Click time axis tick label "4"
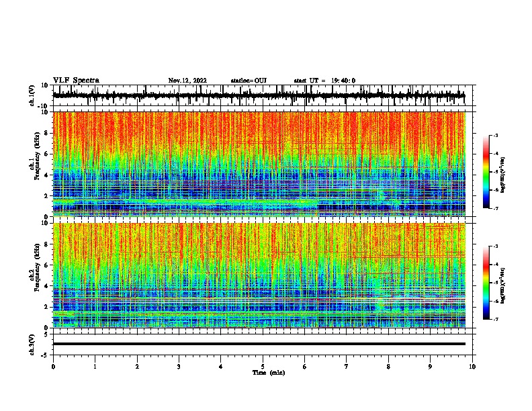 [x=221, y=367]
